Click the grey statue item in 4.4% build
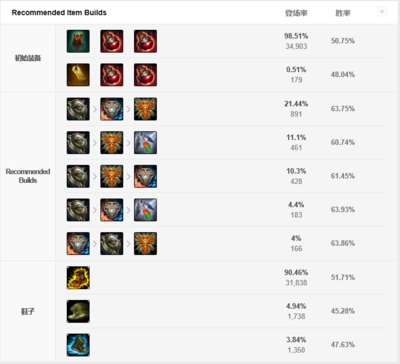 coord(145,210)
